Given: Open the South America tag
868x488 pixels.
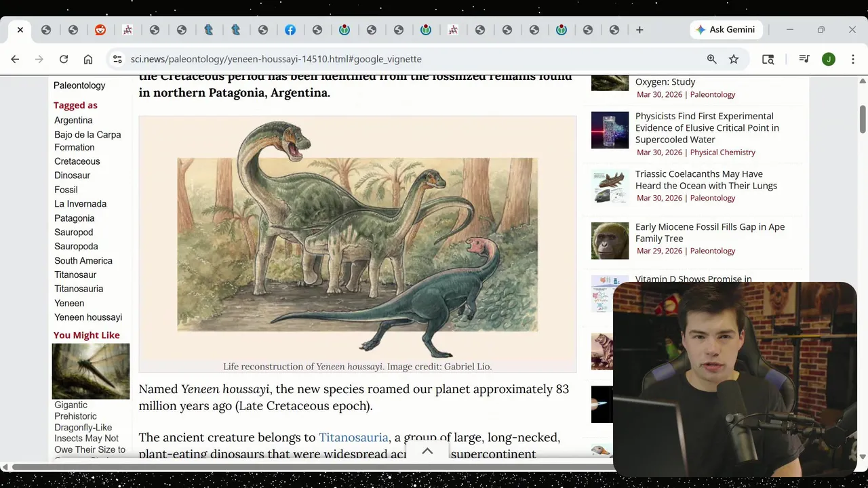Looking at the screenshot, I should 83,261.
